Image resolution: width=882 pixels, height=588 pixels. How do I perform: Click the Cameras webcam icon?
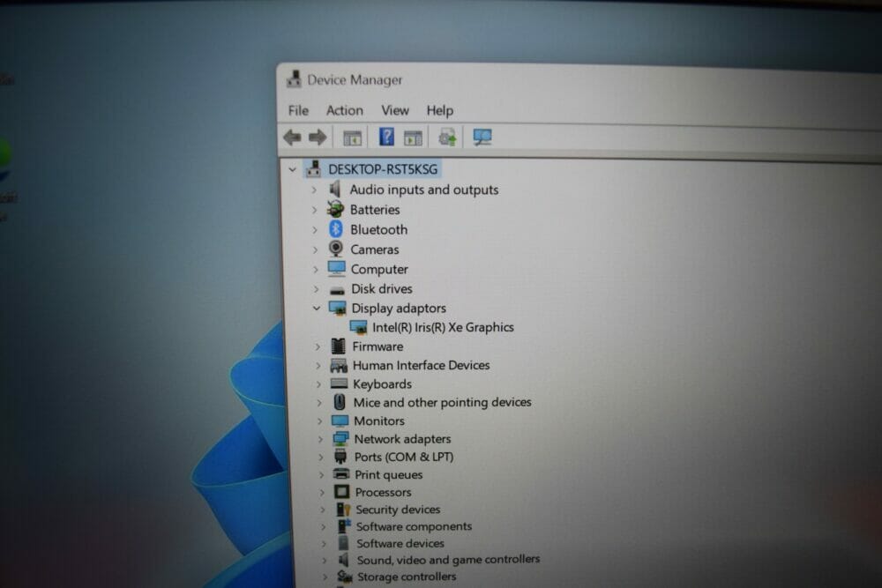pos(336,249)
